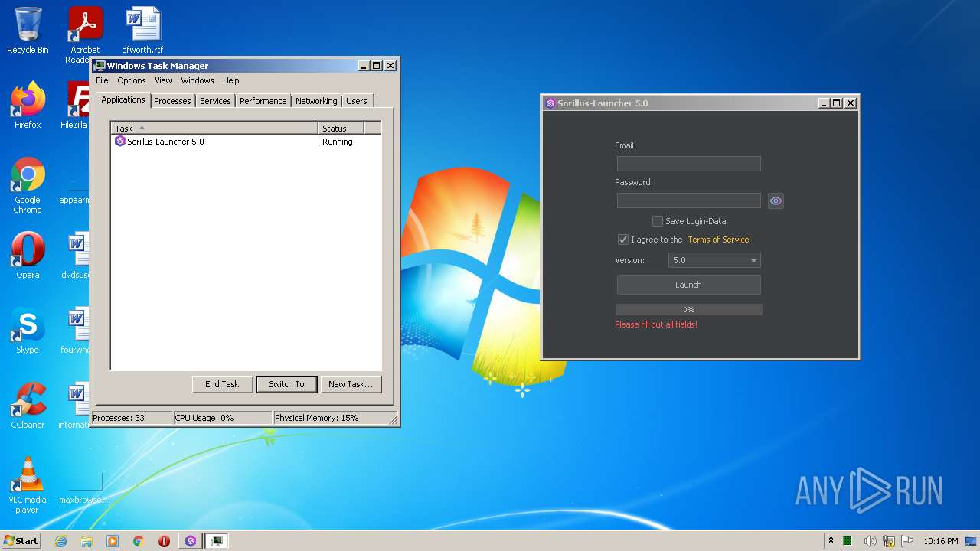
Task: Open the Opera desktop shortcut
Action: pyautogui.click(x=28, y=256)
